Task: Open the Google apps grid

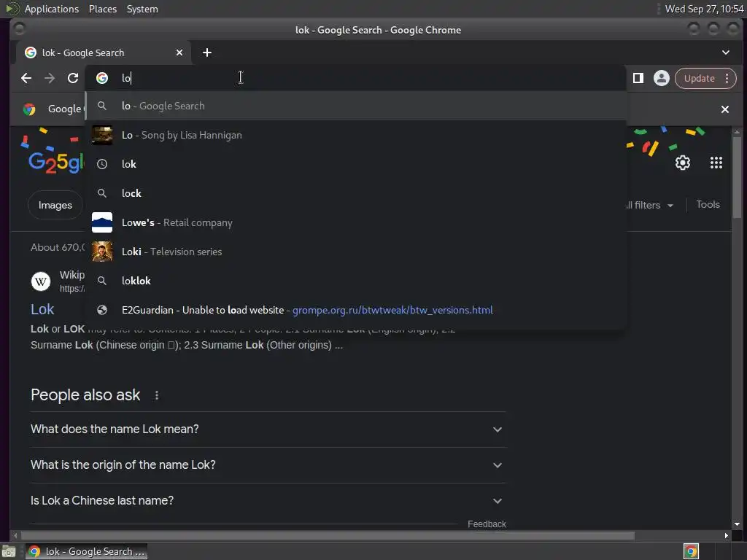Action: (716, 163)
